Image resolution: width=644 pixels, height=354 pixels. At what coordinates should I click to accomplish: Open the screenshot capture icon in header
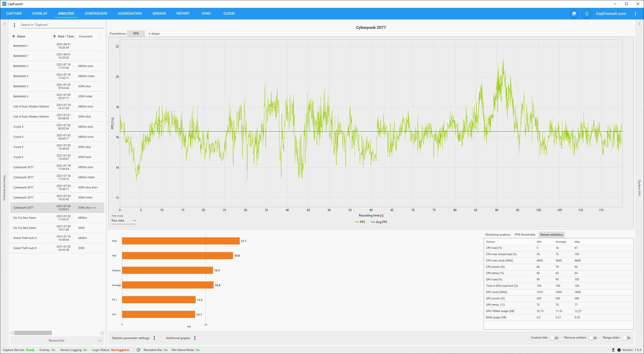click(574, 14)
